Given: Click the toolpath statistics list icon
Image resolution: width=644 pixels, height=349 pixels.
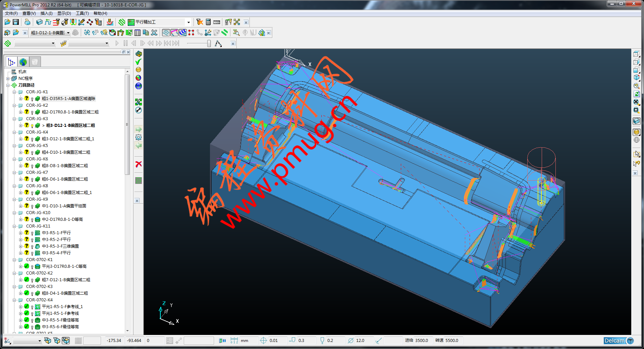Looking at the screenshot, I should click(138, 33).
